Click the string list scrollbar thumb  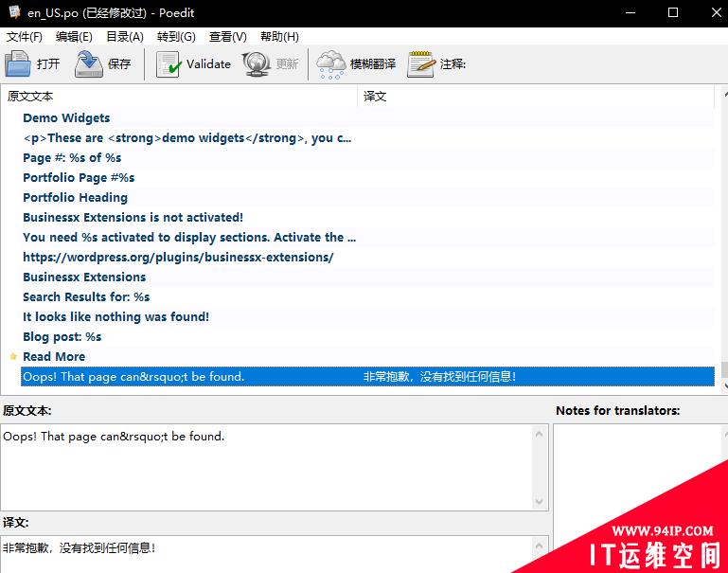click(x=724, y=370)
